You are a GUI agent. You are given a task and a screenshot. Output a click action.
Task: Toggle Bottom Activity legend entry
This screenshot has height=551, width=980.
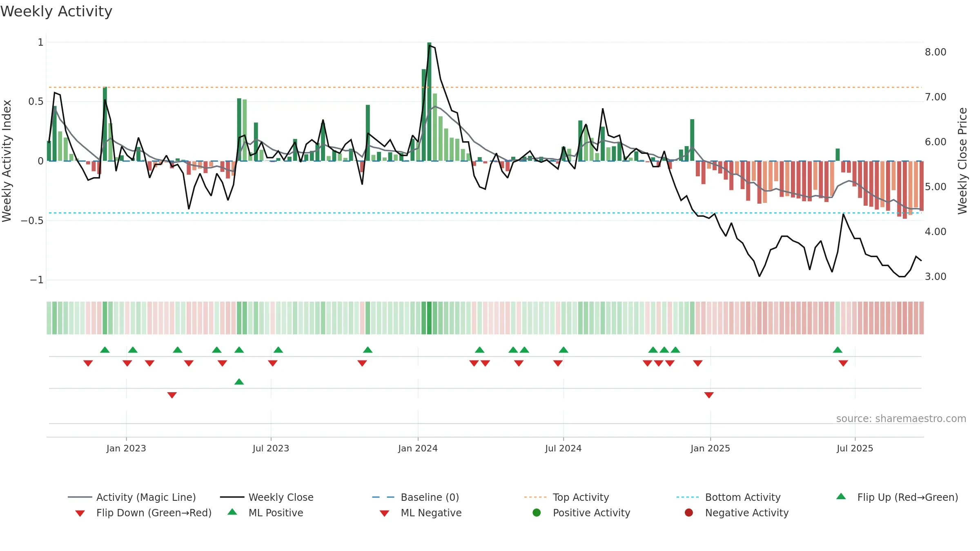(x=728, y=497)
